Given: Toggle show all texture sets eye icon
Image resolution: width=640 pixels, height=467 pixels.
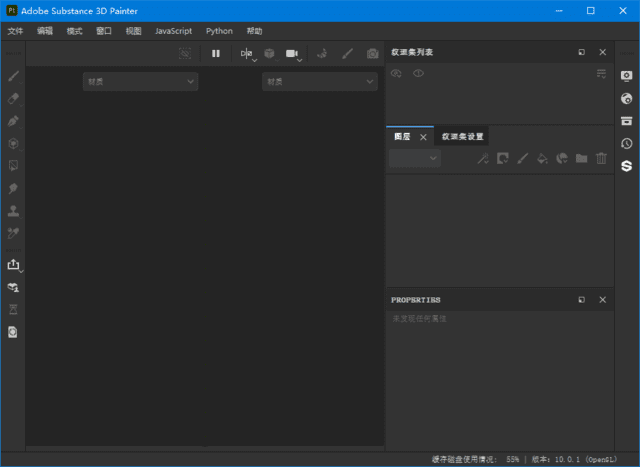Looking at the screenshot, I should click(418, 73).
